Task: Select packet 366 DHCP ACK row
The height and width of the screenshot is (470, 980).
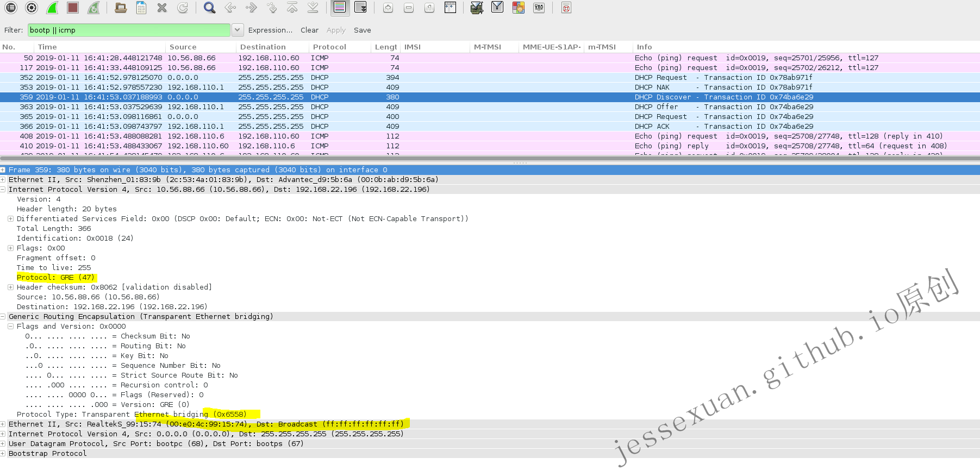Action: [x=490, y=127]
